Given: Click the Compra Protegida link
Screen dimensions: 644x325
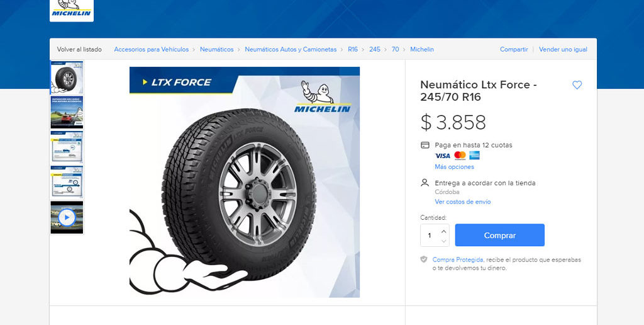Looking at the screenshot, I should click(458, 259).
